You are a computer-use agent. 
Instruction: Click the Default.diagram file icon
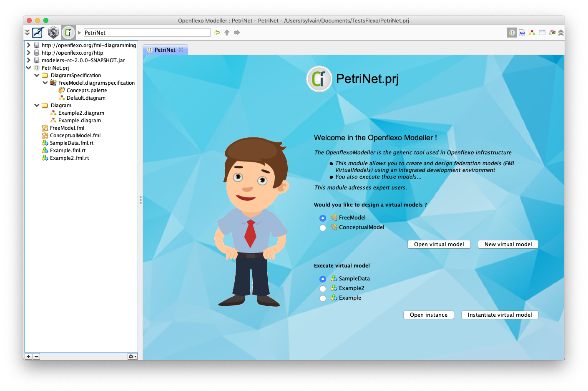pos(62,98)
